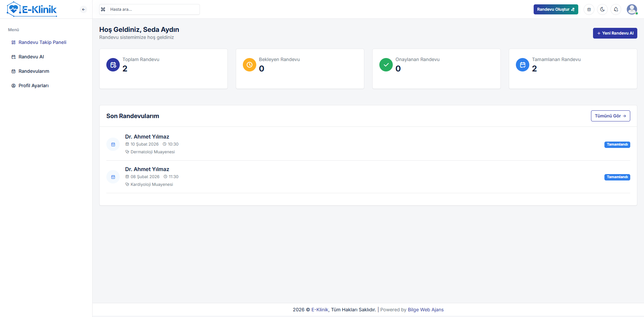This screenshot has width=644, height=317.
Task: Select the 10 Şubat appointment calendar icon
Action: click(x=113, y=145)
